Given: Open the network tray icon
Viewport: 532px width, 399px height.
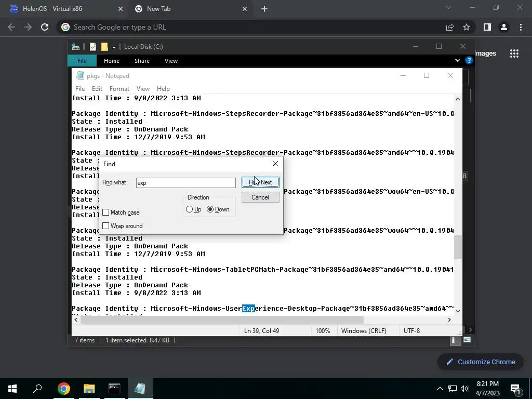Looking at the screenshot, I should coord(453,389).
